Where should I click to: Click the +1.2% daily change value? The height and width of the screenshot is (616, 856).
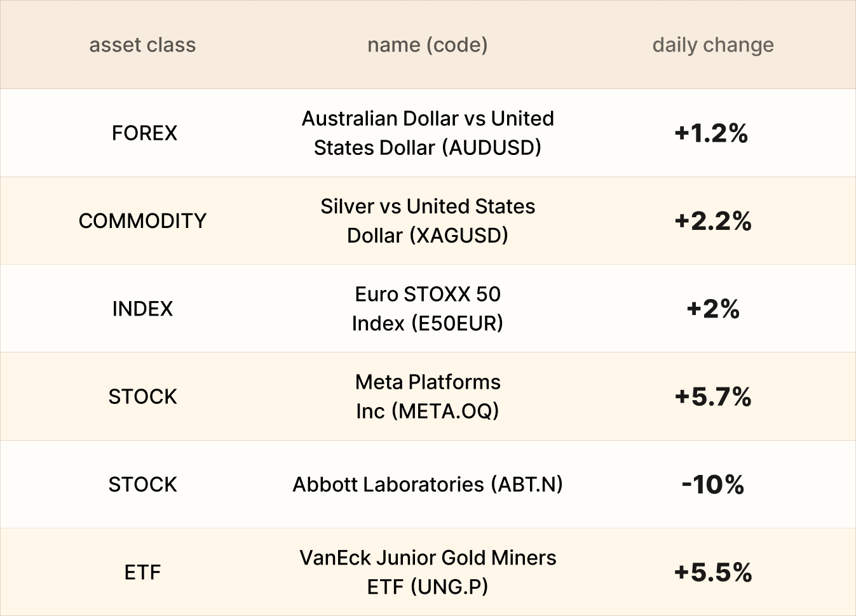point(711,133)
